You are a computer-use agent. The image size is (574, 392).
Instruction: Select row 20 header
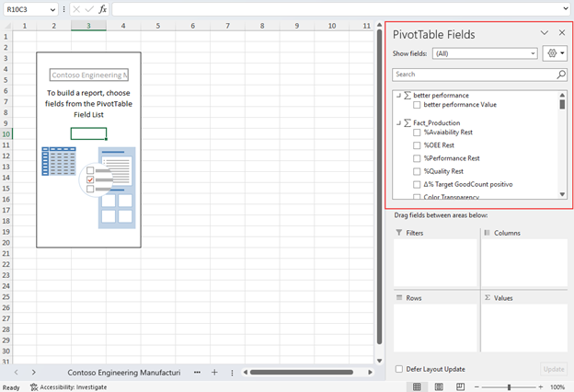(x=6, y=243)
